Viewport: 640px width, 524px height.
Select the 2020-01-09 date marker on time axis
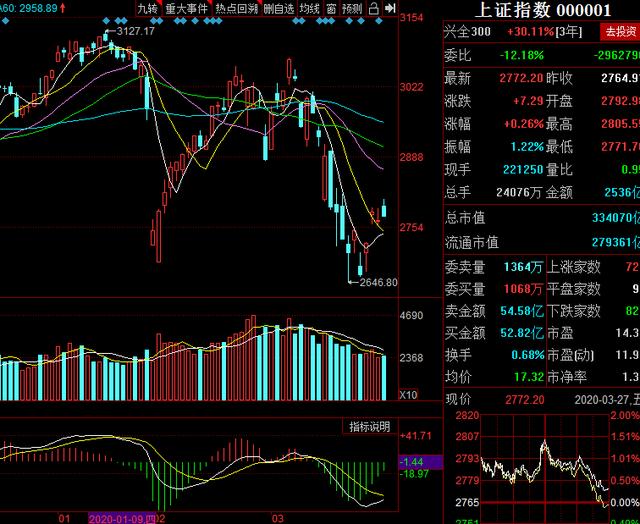pos(122,518)
